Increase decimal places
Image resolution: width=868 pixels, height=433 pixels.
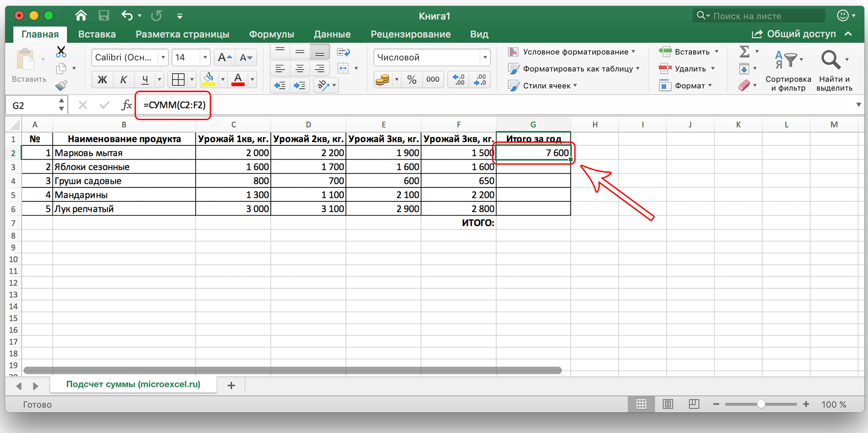[458, 79]
